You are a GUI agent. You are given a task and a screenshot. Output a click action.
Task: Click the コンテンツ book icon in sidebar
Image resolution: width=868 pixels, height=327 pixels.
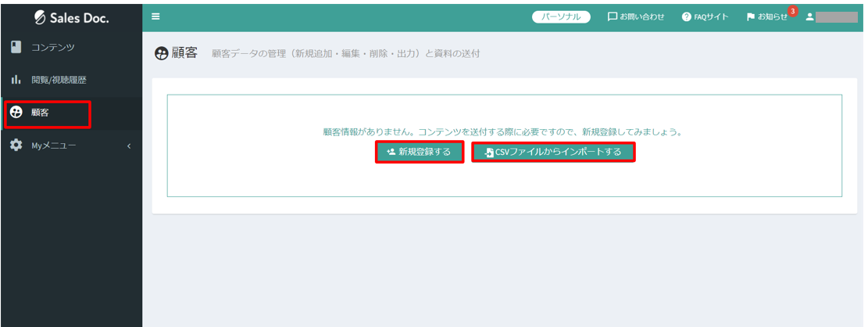point(16,48)
